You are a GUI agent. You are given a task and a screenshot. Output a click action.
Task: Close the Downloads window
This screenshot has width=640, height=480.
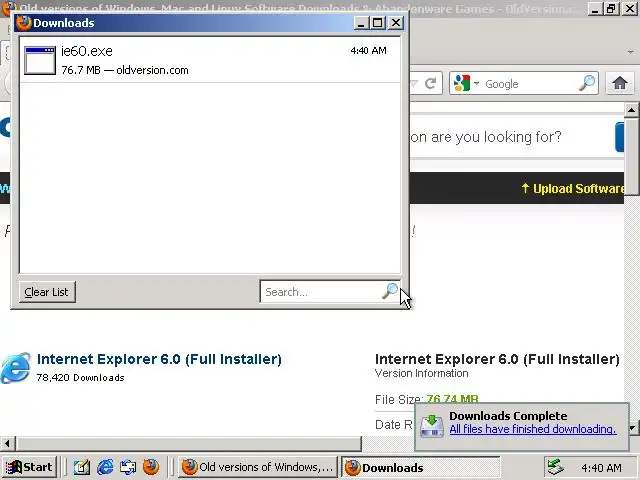(x=396, y=23)
